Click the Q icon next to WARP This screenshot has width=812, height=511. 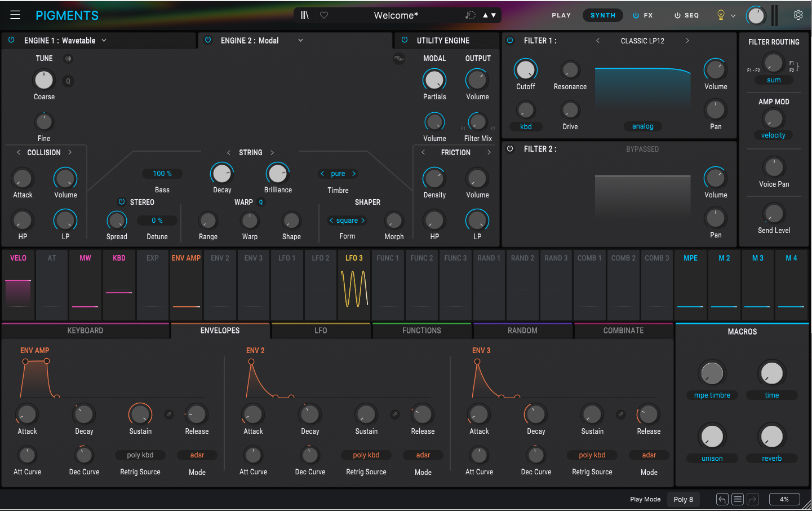click(261, 202)
